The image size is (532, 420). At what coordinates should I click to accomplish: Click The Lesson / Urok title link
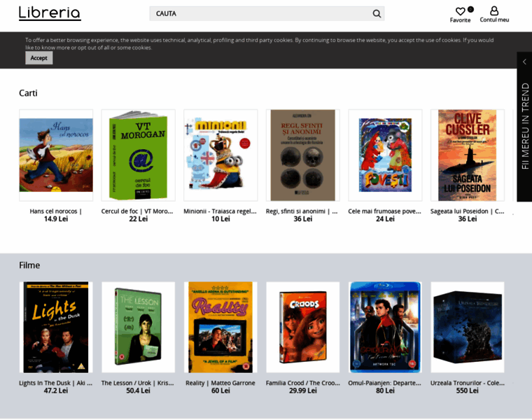pos(137,383)
